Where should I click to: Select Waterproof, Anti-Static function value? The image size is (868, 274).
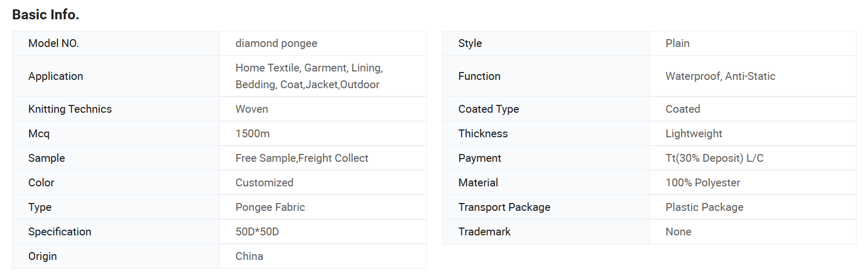(720, 76)
